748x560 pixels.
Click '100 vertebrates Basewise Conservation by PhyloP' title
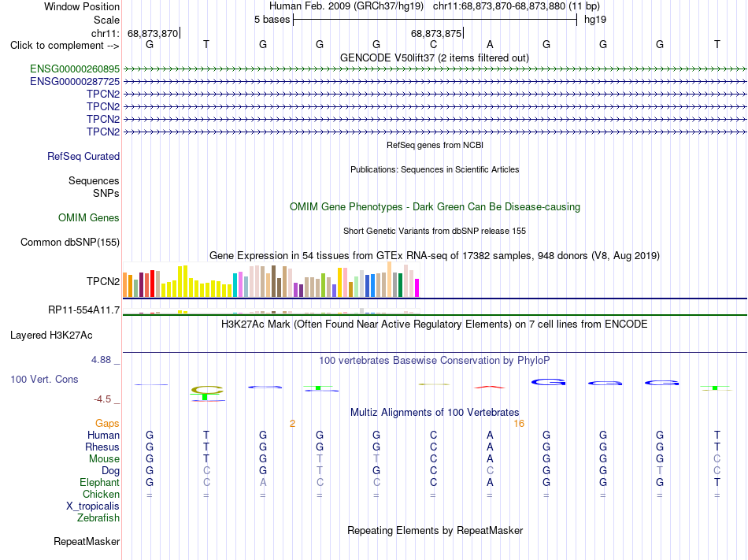(x=435, y=361)
